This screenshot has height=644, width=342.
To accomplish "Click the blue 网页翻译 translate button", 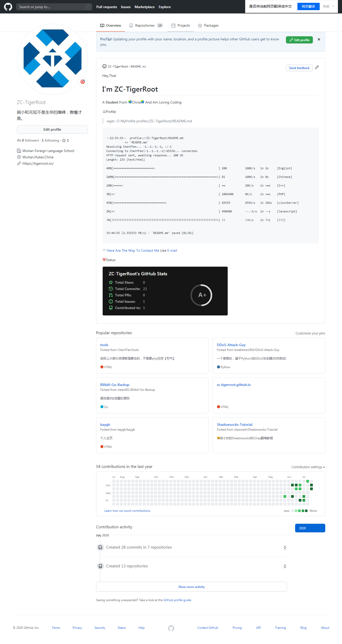I will click(308, 6).
